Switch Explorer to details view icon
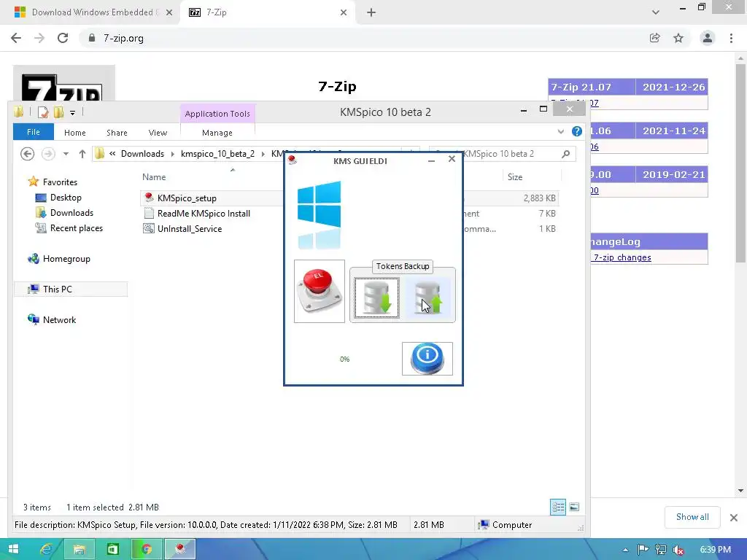 pos(558,507)
